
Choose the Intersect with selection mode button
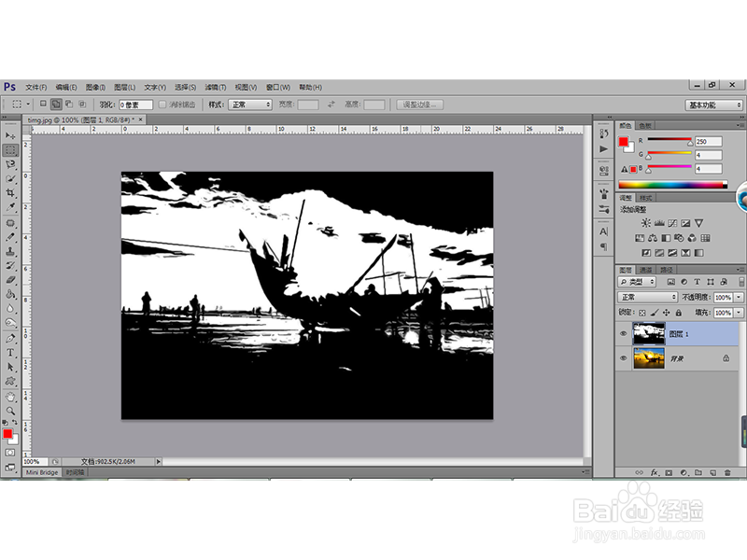pos(82,104)
